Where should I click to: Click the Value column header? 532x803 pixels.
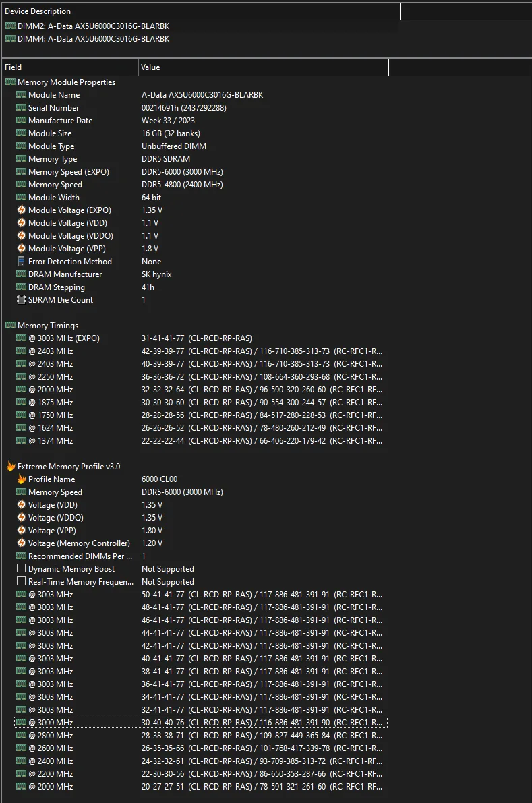point(263,67)
